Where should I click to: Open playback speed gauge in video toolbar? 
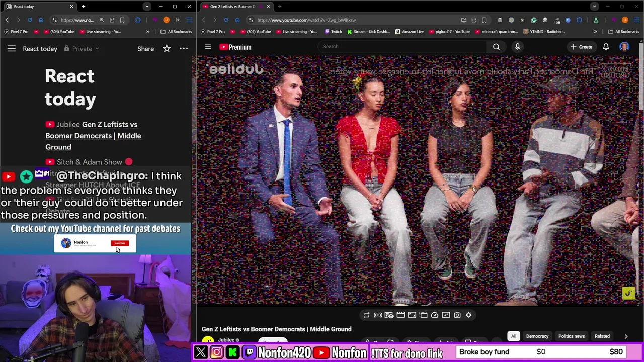pos(435,315)
